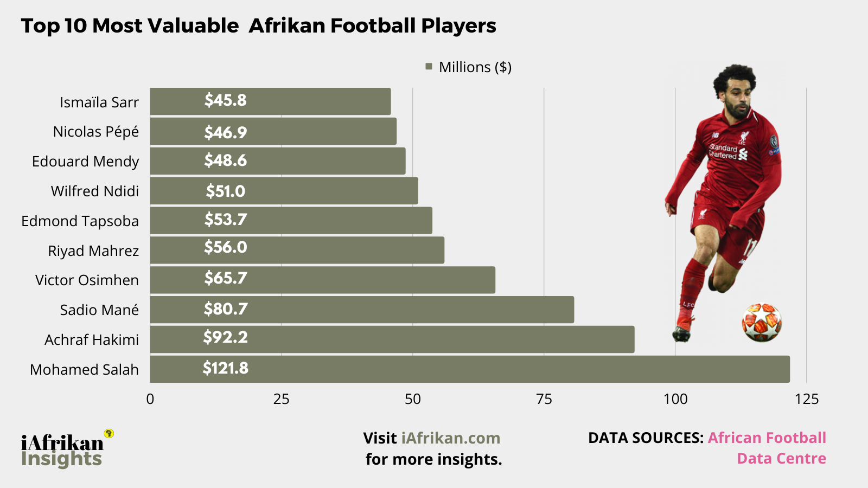Screen dimensions: 868x488
Task: Click the iAfrikan Insights logo
Action: click(x=62, y=450)
